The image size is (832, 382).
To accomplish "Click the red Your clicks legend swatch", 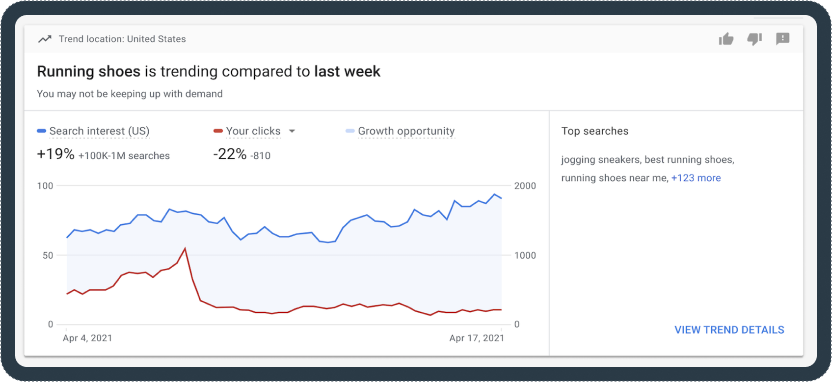I will (x=218, y=131).
